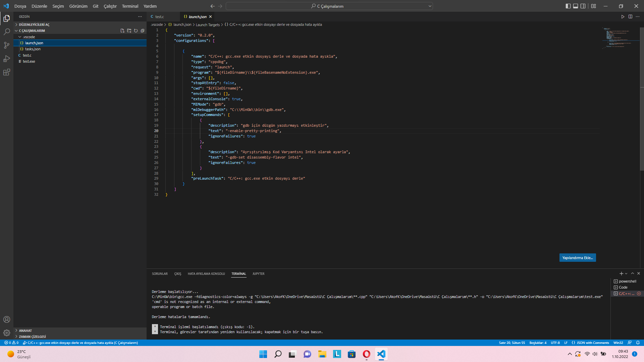Open the Search view in activity bar
Image resolution: width=644 pixels, height=362 pixels.
pos(6,32)
